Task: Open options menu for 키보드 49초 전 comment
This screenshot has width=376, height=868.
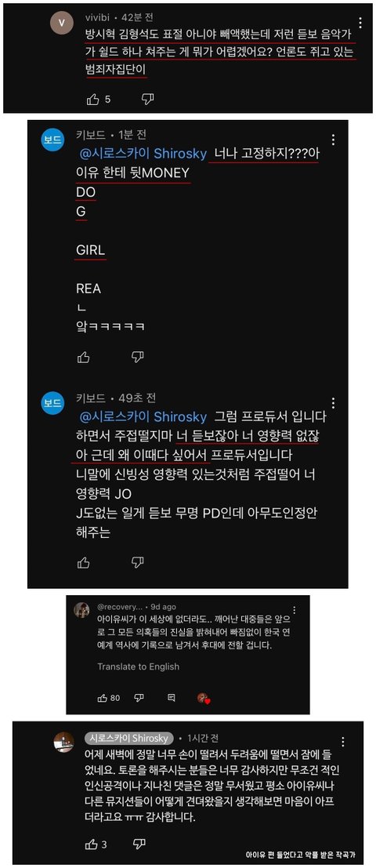Action: 332,402
